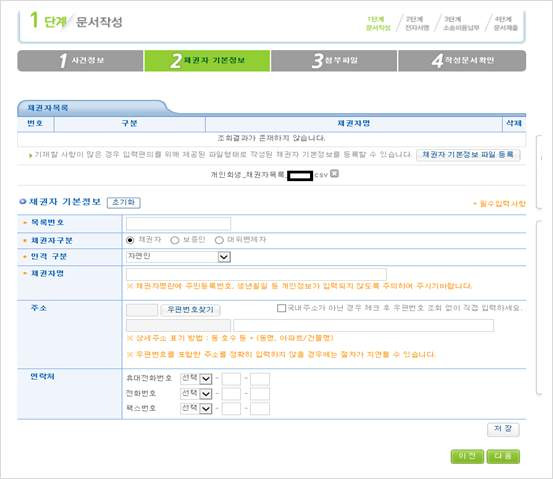Click the detailed address input field

click(x=363, y=325)
